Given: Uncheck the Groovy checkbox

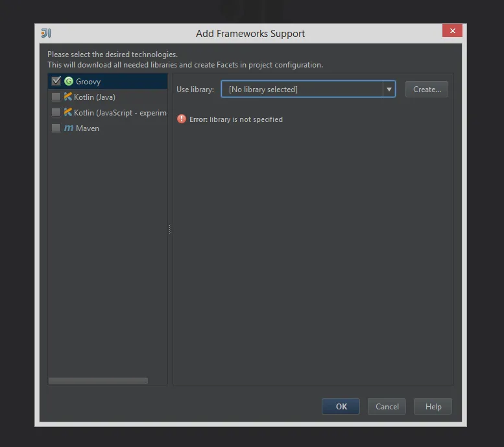Looking at the screenshot, I should coord(56,80).
